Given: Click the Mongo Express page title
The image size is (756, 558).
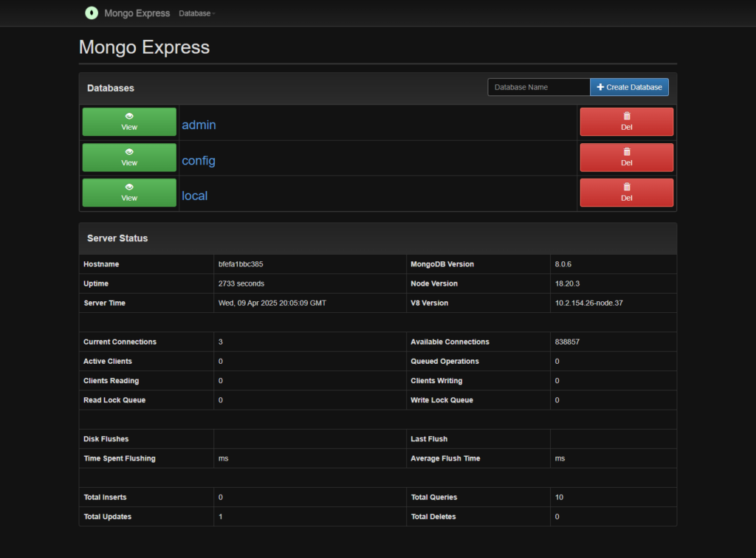Looking at the screenshot, I should pyautogui.click(x=144, y=47).
